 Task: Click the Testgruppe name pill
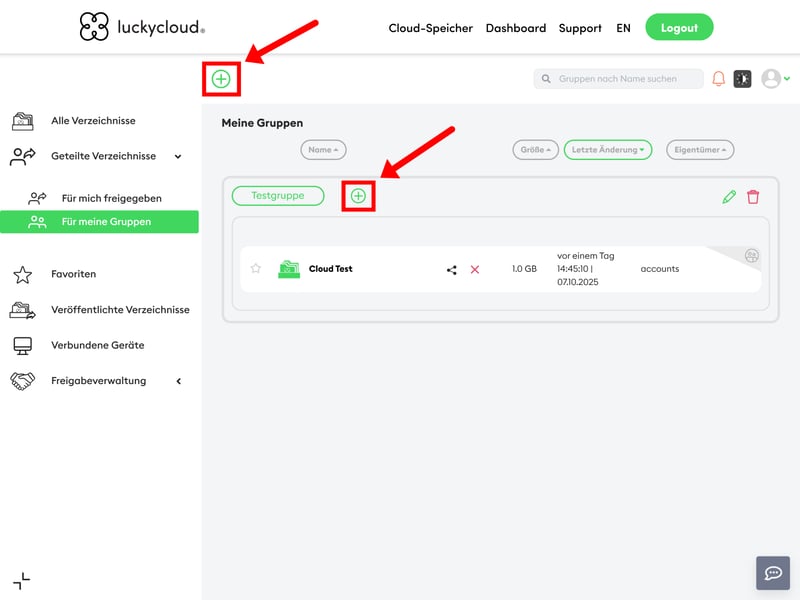[278, 196]
